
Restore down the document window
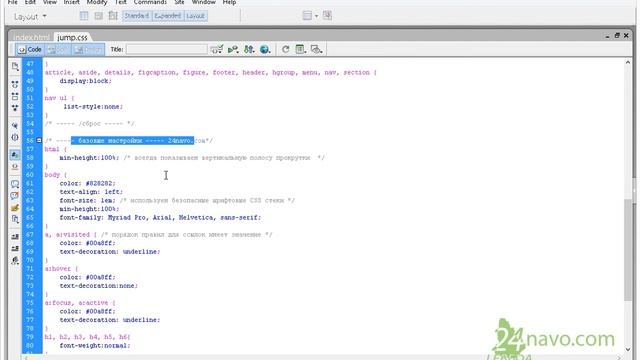pyautogui.click(x=617, y=36)
